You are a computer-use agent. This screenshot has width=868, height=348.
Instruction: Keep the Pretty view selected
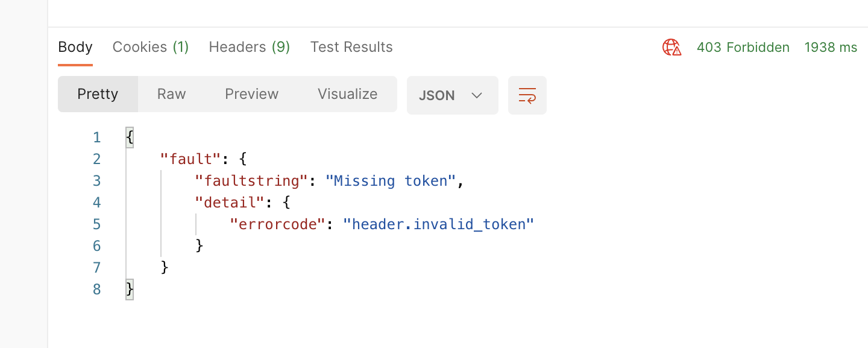[x=97, y=94]
